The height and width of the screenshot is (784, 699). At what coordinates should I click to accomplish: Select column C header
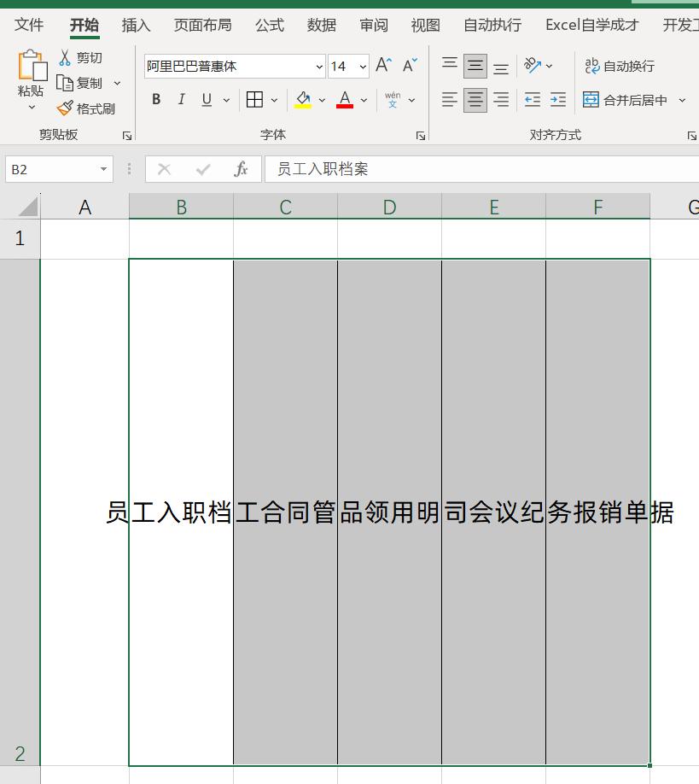(285, 207)
